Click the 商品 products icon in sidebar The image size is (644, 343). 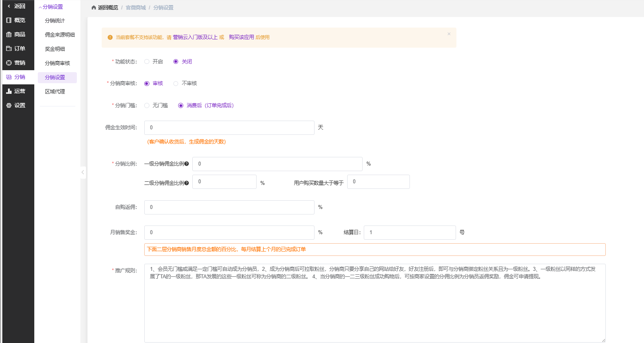[x=9, y=34]
